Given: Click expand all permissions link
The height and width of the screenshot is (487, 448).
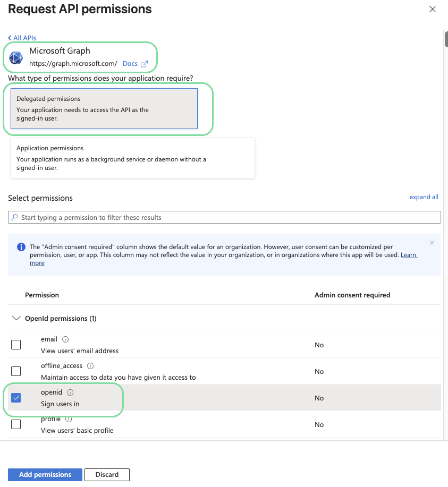Looking at the screenshot, I should pos(424,197).
